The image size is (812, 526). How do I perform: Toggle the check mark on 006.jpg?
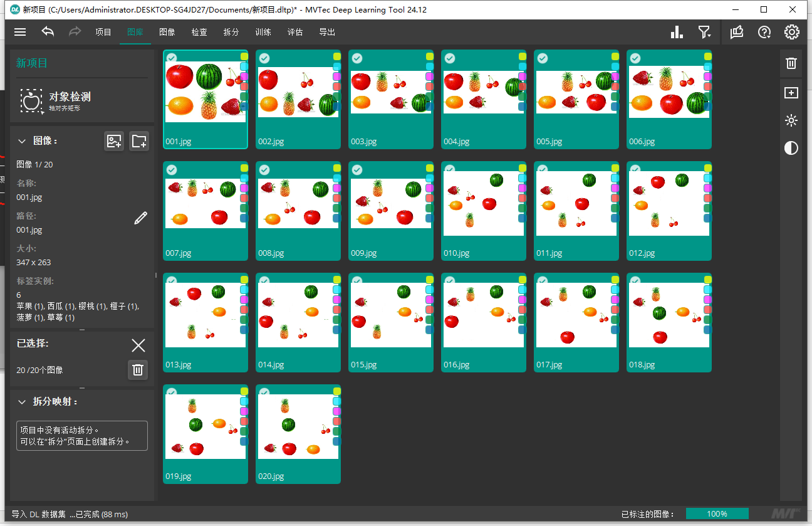pyautogui.click(x=635, y=58)
